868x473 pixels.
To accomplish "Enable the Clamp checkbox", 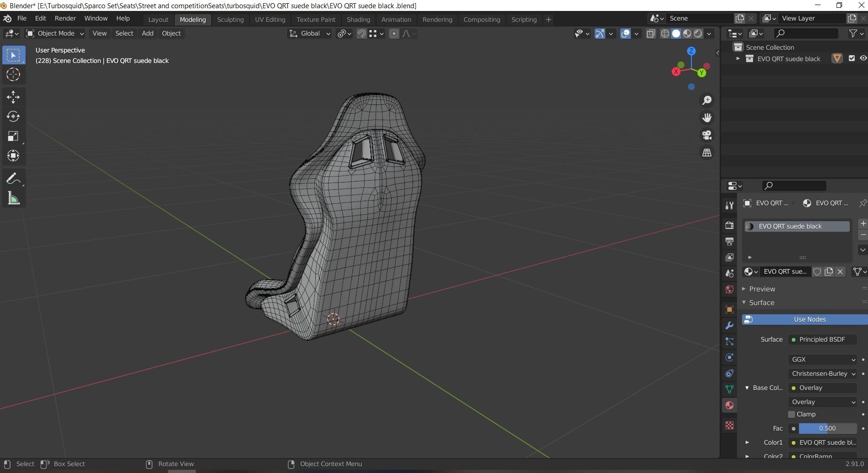I will tap(792, 414).
